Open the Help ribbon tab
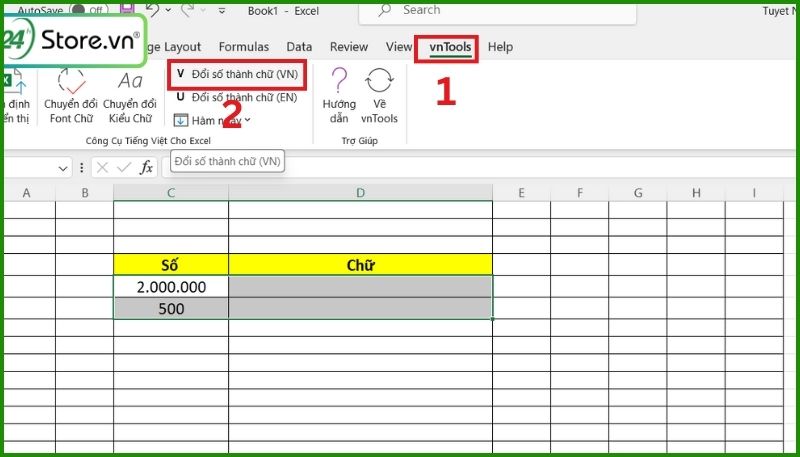This screenshot has height=457, width=800. (500, 47)
